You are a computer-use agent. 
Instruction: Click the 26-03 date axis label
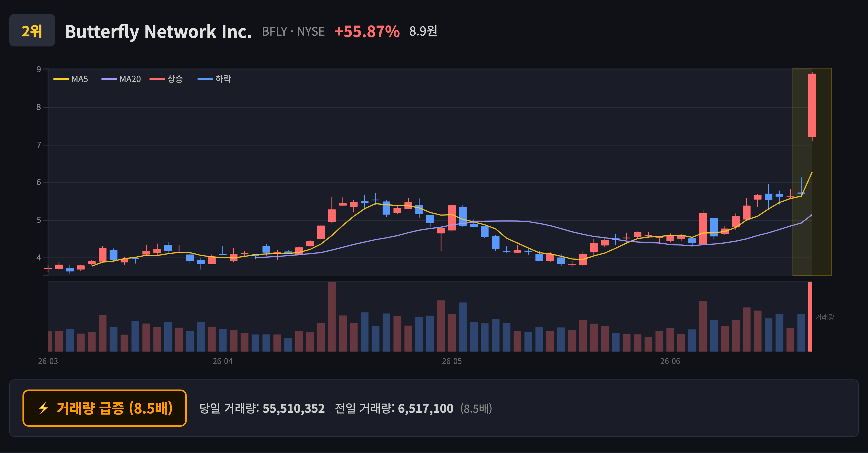tap(48, 361)
